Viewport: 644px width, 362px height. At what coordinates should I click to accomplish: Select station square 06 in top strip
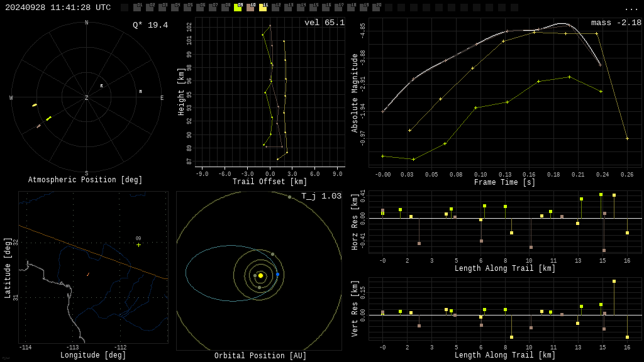[x=200, y=8]
